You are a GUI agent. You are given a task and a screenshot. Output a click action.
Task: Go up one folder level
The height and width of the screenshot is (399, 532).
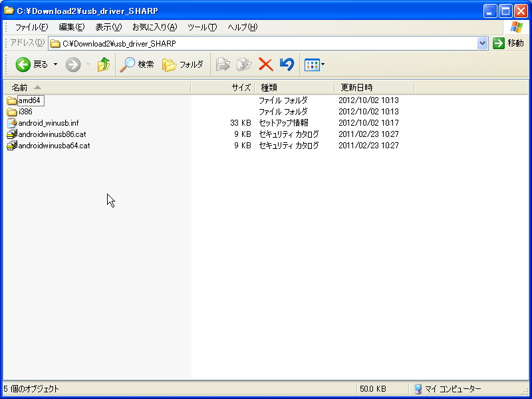(104, 65)
